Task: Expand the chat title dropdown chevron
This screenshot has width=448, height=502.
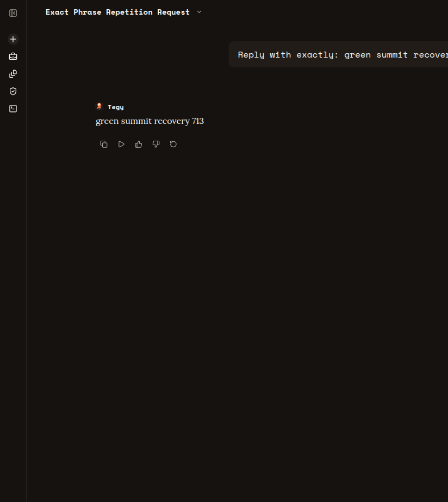Action: (199, 12)
